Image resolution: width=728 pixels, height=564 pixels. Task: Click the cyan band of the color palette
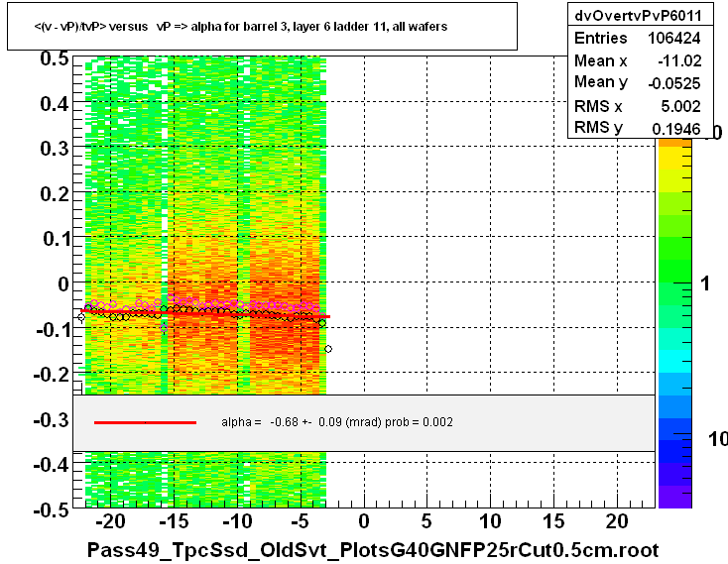tap(675, 362)
